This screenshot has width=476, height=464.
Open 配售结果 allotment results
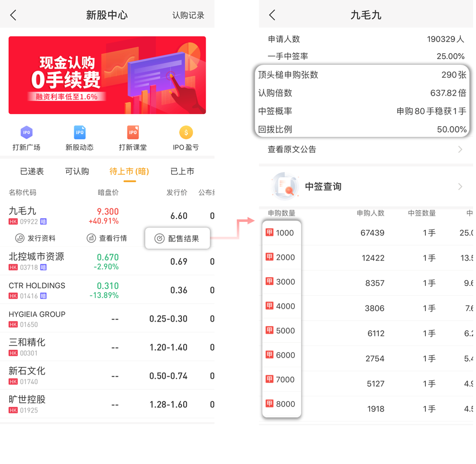point(177,238)
